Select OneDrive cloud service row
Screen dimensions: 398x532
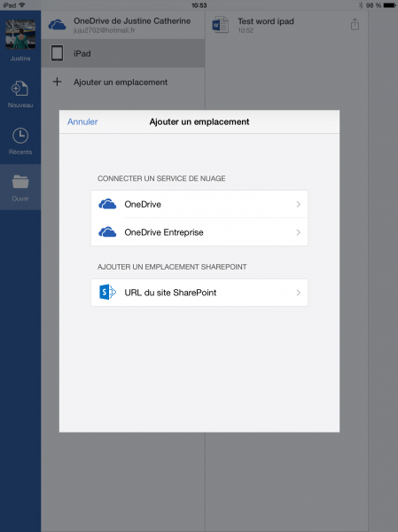coord(199,204)
